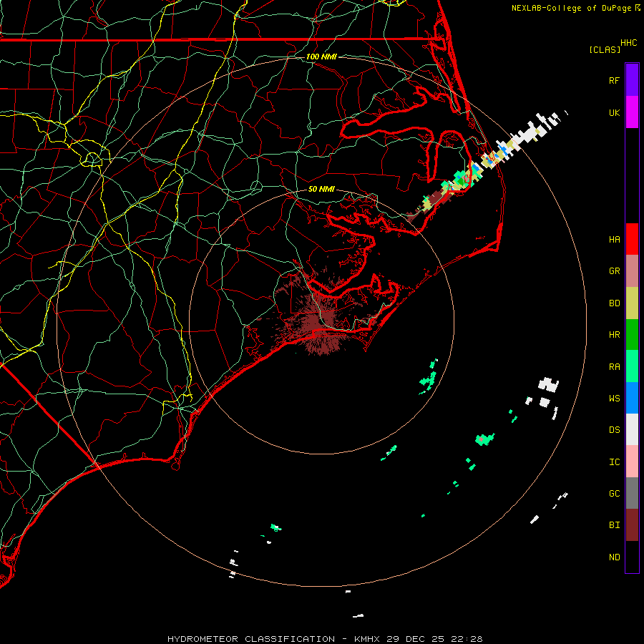Click the large white dry snow echo offshore southeast
Image resolution: width=644 pixels, height=644 pixels.
pos(548,385)
